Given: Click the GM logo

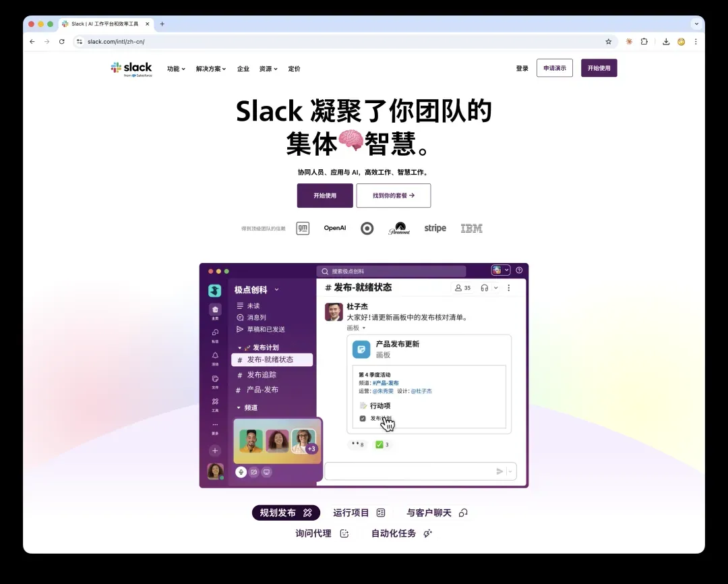Looking at the screenshot, I should pos(303,228).
